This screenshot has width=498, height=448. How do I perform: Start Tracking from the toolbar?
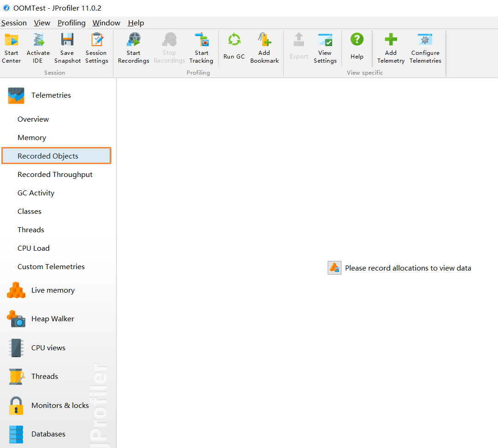201,48
